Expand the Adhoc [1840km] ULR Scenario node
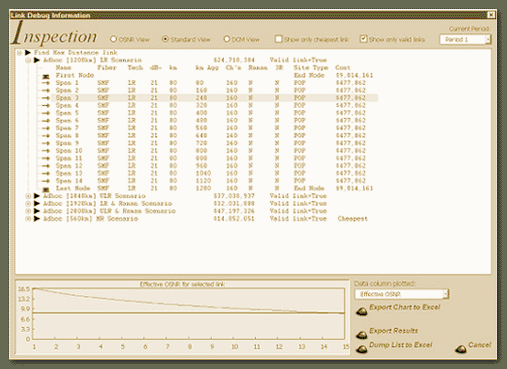The height and width of the screenshot is (369, 507). [28, 196]
